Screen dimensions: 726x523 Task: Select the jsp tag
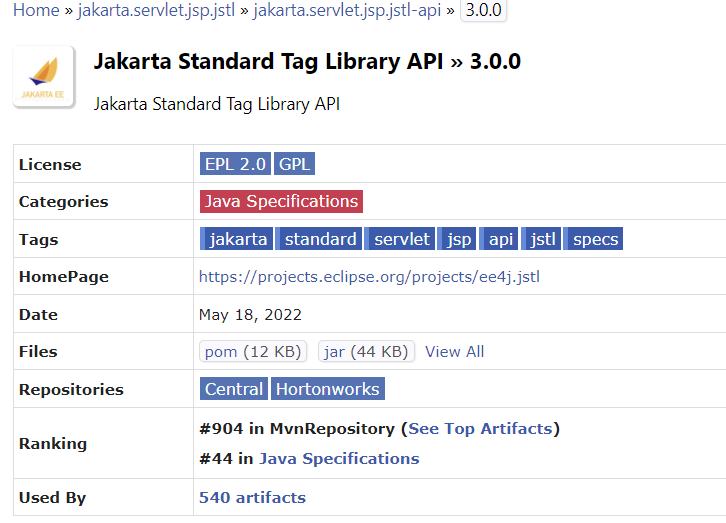click(457, 239)
